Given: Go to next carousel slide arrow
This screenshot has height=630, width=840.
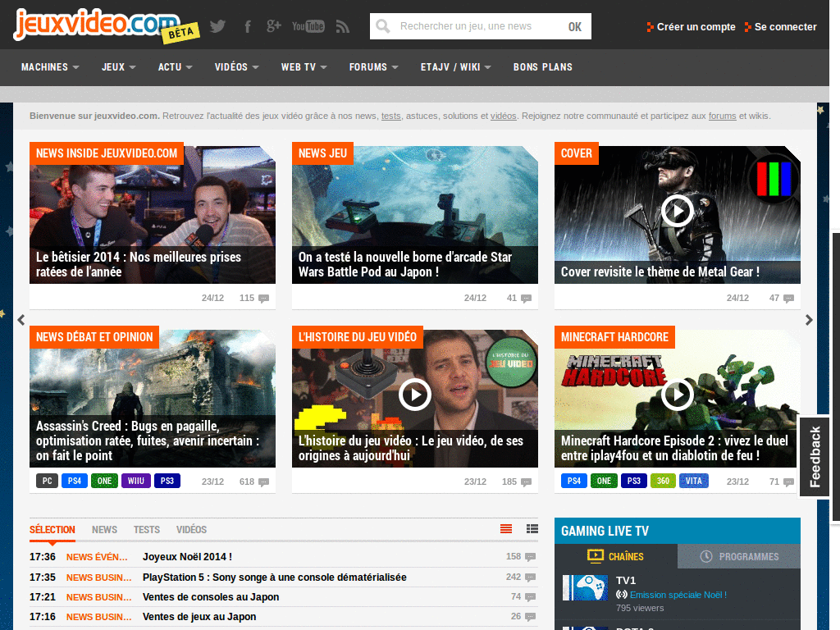Looking at the screenshot, I should coord(809,320).
